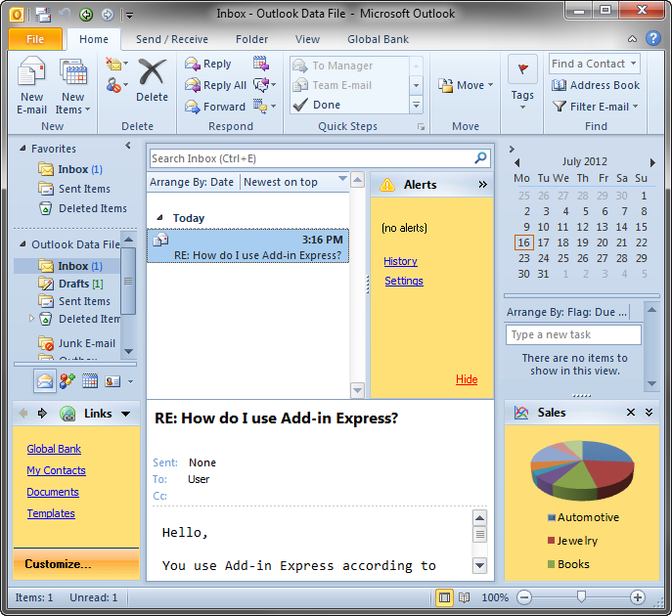
Task: Select Deleted Items under Favorites
Action: click(x=82, y=208)
